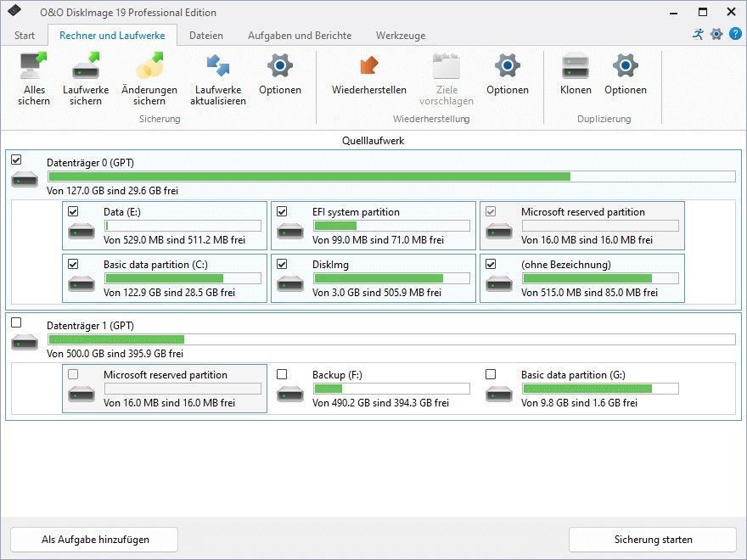Screen dimensions: 747x560
Task: Click Microsoft reserved partition icon on Datenträger 0
Action: [499, 232]
